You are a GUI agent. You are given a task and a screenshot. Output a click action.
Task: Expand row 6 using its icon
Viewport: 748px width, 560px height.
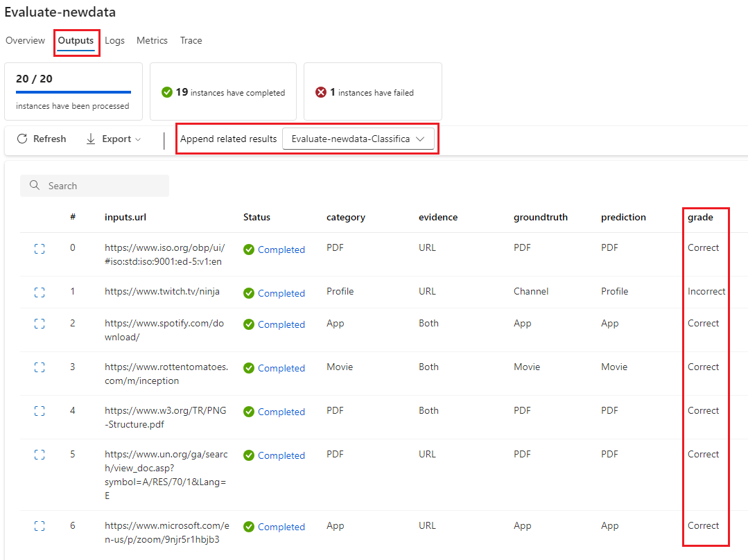tap(40, 526)
